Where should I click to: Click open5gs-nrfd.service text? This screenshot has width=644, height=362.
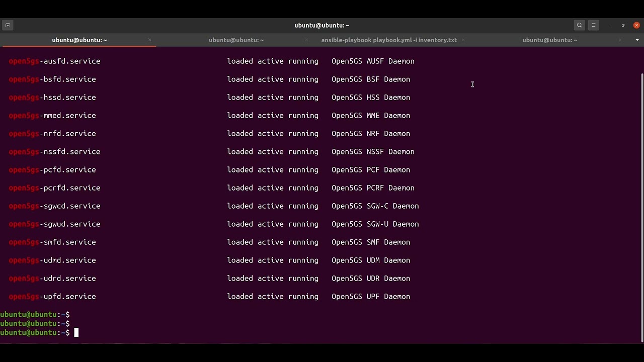pos(52,134)
